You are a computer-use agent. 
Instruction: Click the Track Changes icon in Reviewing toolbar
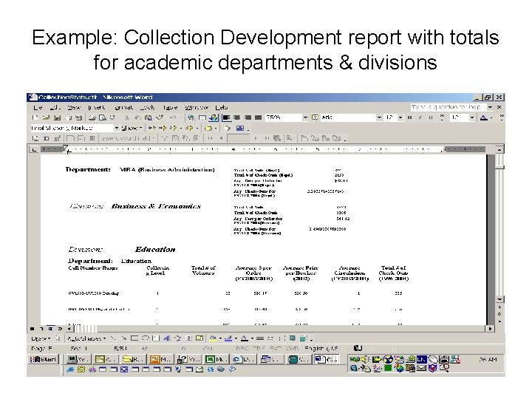(227, 129)
